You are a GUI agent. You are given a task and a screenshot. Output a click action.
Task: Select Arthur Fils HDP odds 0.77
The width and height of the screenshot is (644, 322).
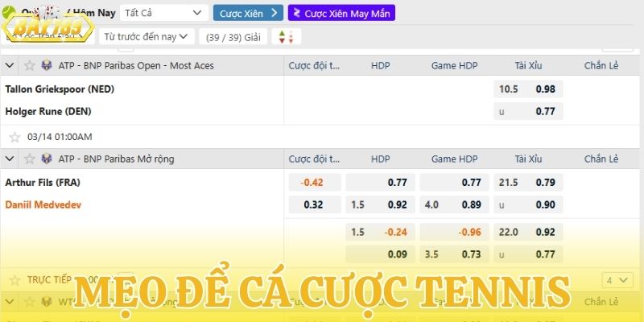pos(380,183)
